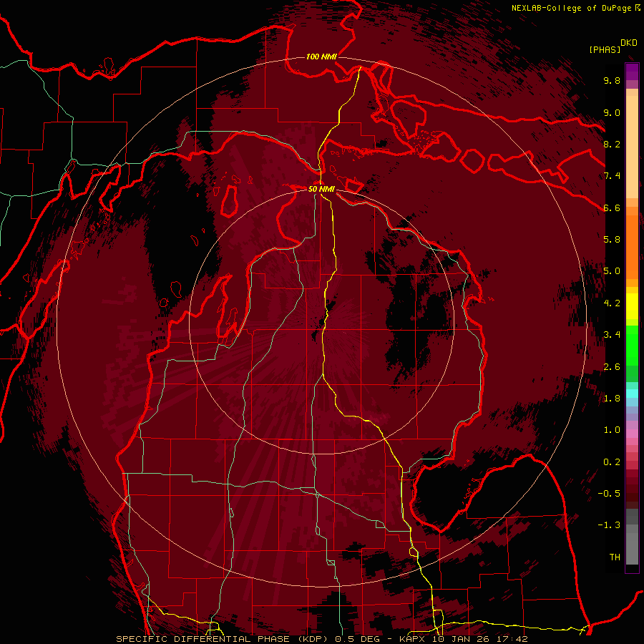644x644 pixels.
Task: Click the [PHAS] legend unit label
Action: coord(605,49)
